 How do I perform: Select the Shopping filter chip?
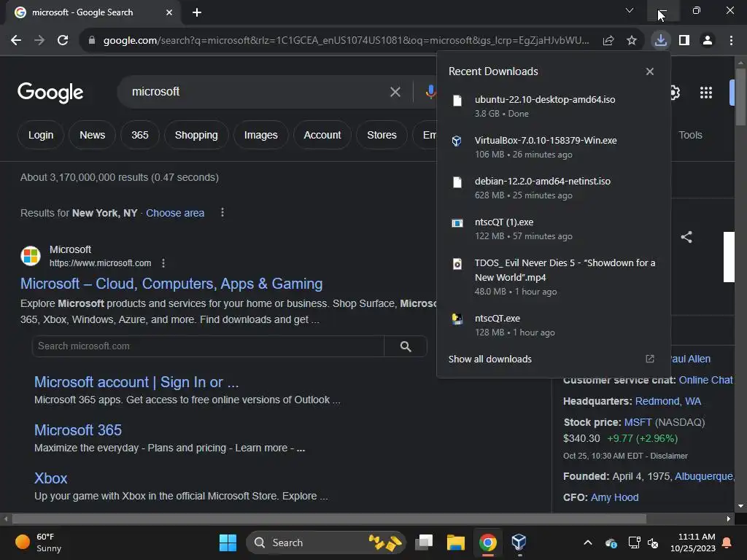coord(196,135)
